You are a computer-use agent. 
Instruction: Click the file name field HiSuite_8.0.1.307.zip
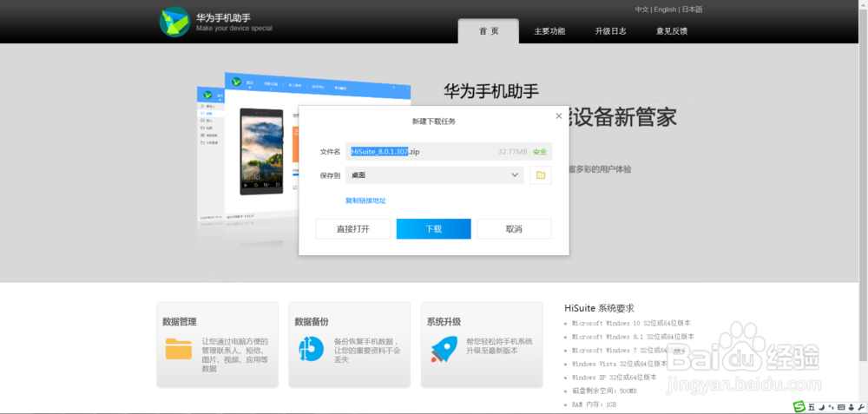tap(449, 152)
